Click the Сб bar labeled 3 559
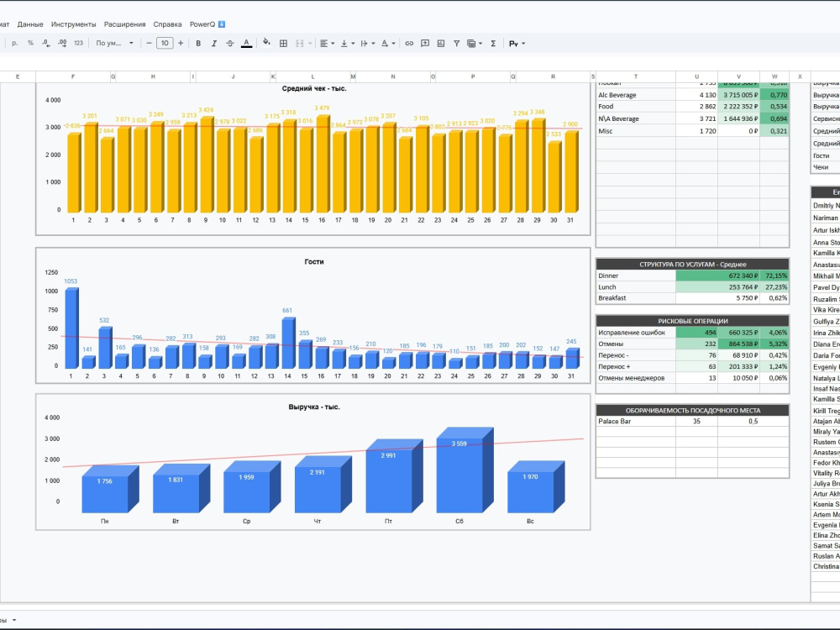Image resolution: width=840 pixels, height=630 pixels. pyautogui.click(x=465, y=471)
